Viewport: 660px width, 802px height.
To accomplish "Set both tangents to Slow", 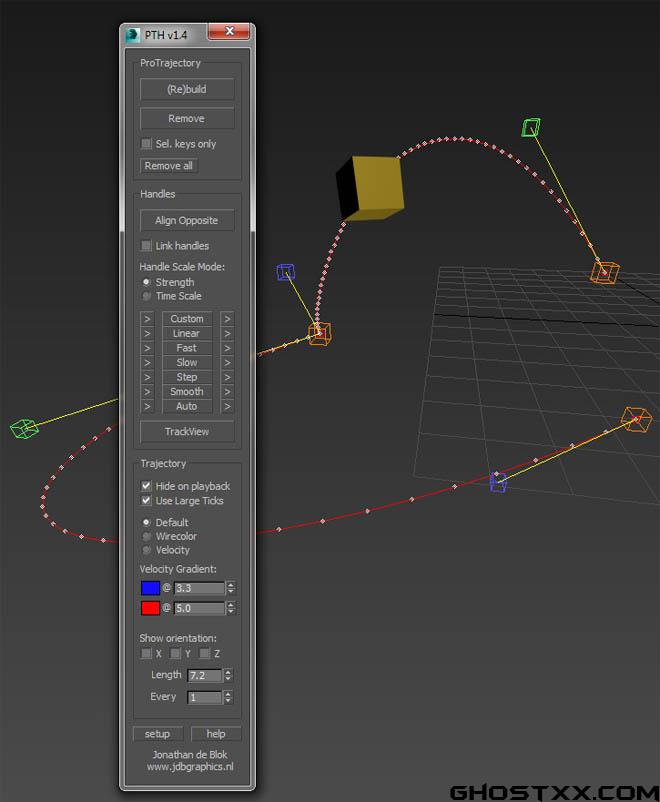I will point(187,362).
